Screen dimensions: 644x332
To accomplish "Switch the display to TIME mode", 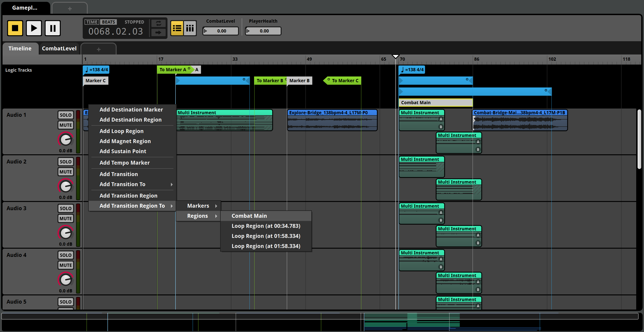I will 92,22.
